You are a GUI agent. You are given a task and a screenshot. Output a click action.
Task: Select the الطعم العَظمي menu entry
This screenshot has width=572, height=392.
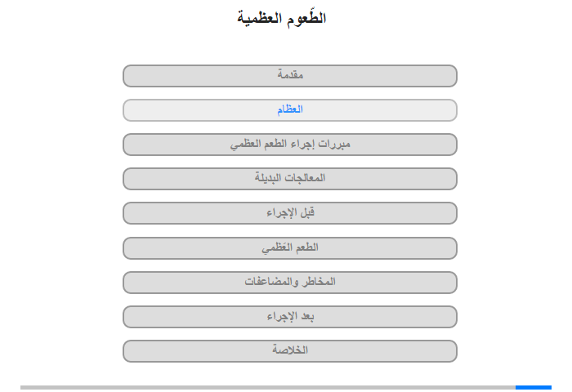click(289, 248)
